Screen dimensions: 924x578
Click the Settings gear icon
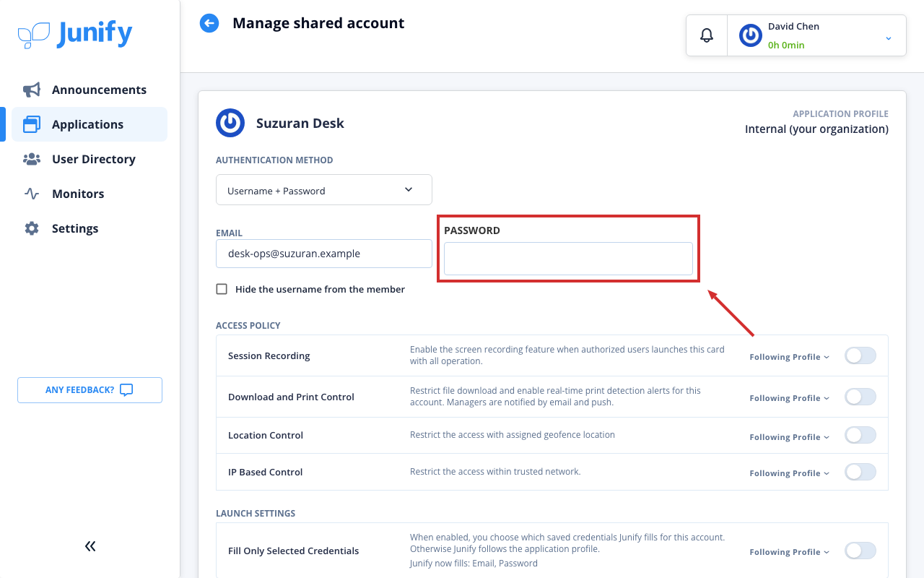tap(32, 228)
